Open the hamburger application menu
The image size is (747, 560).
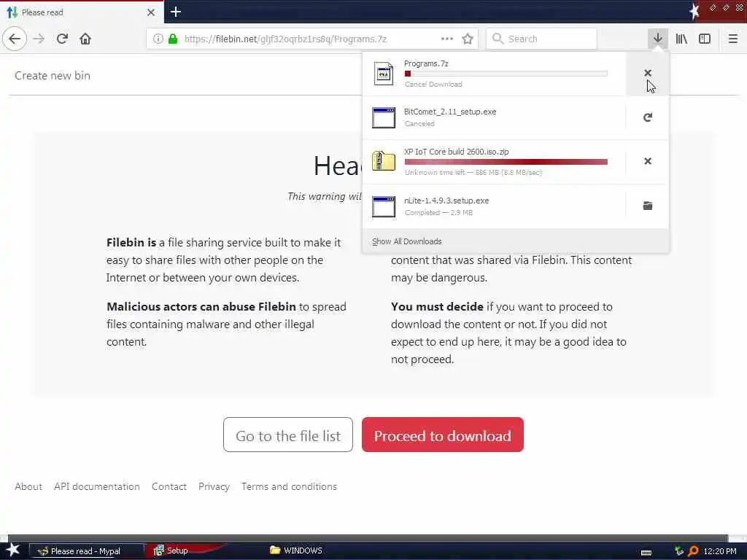point(732,39)
